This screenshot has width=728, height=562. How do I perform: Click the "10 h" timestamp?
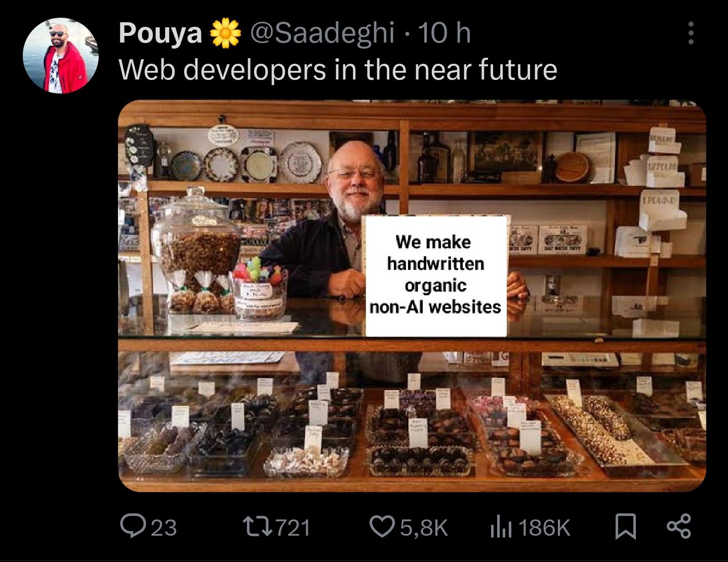click(x=445, y=33)
